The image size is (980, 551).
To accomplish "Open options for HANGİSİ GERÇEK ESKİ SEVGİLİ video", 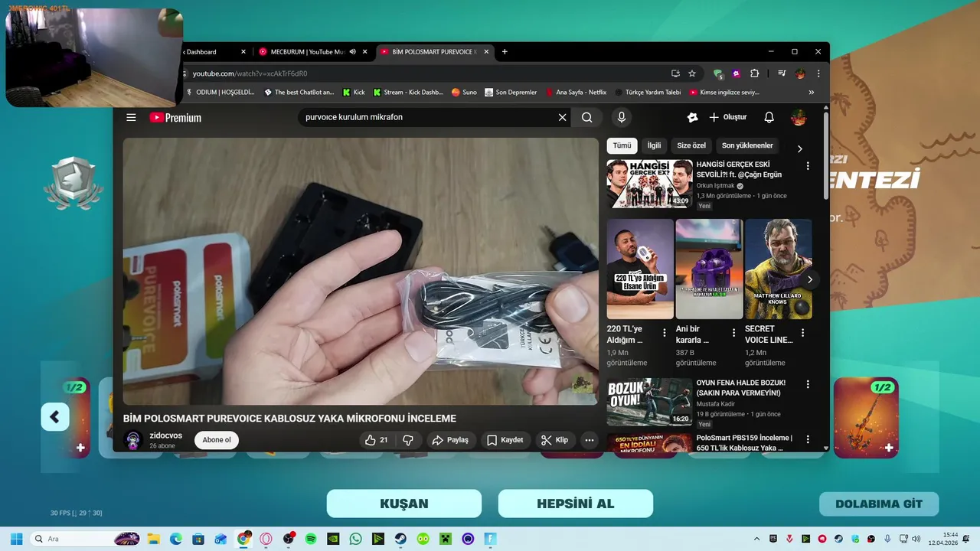I will [808, 166].
